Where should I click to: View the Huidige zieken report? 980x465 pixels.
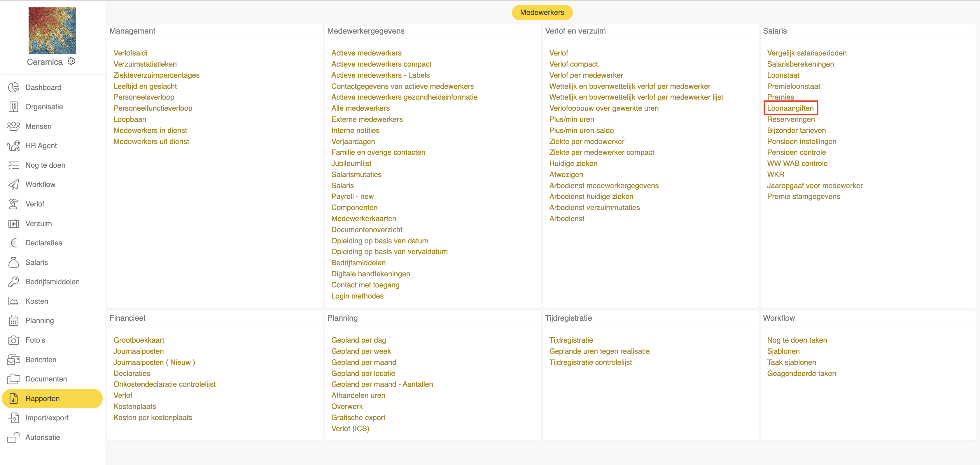point(573,163)
